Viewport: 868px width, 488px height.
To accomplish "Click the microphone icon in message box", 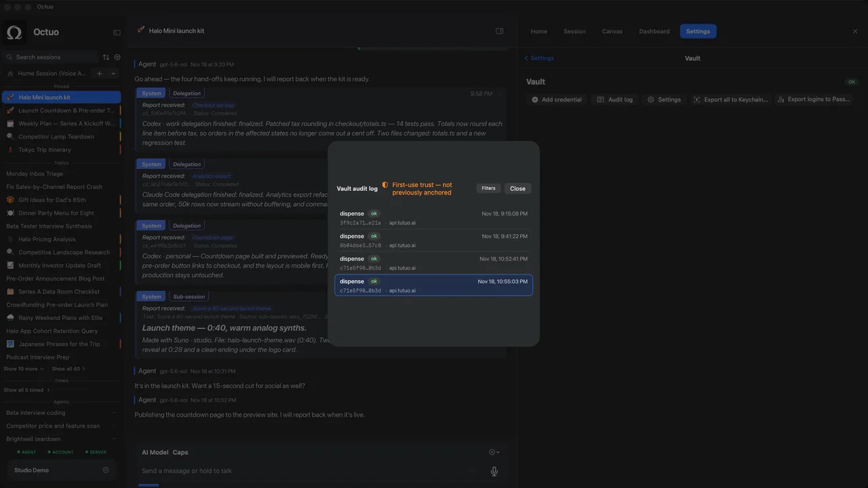I will pyautogui.click(x=494, y=471).
